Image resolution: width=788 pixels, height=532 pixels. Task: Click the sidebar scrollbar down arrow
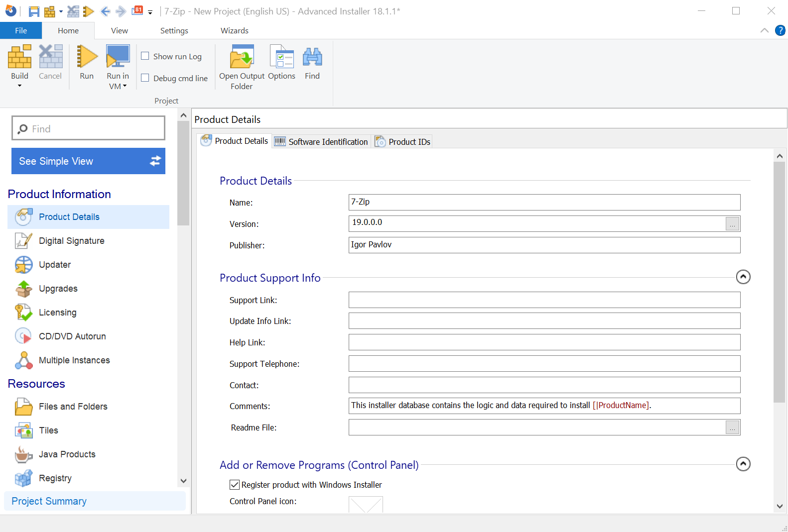[183, 481]
